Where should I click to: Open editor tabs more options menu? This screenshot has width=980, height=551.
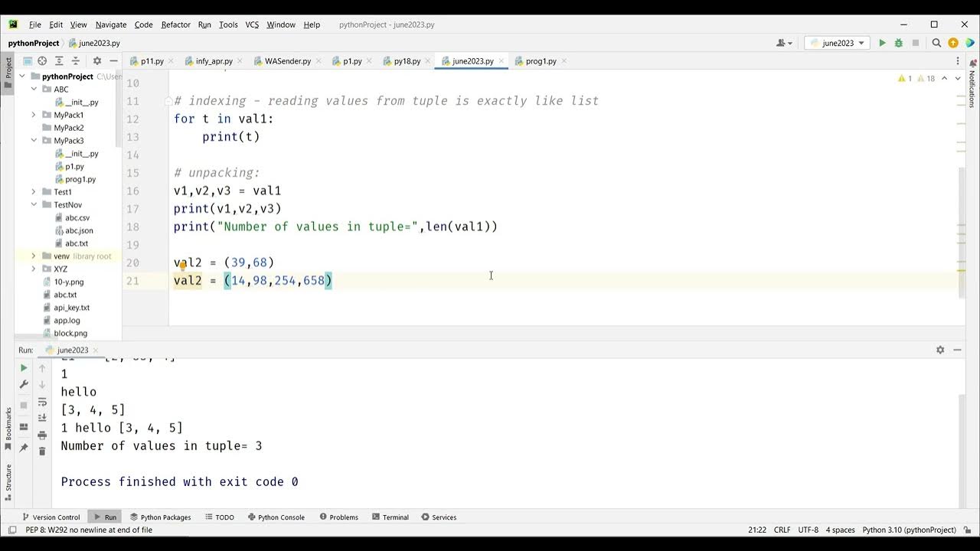(958, 61)
